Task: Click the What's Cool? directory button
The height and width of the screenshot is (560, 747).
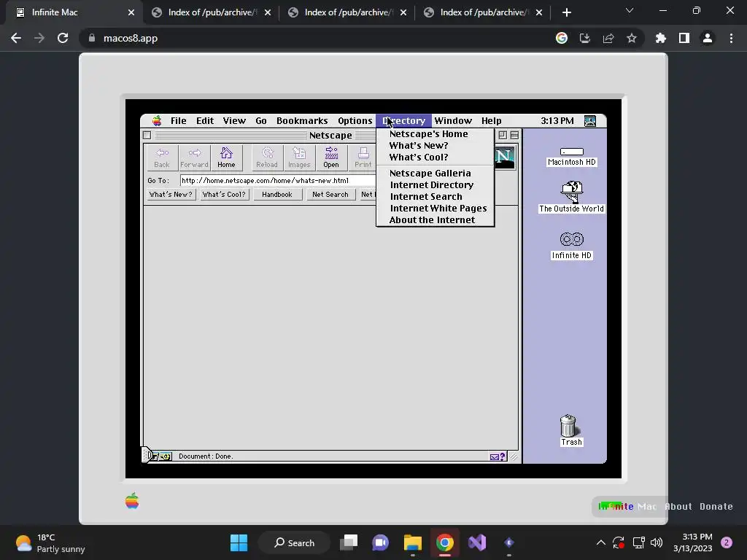Action: [x=224, y=195]
